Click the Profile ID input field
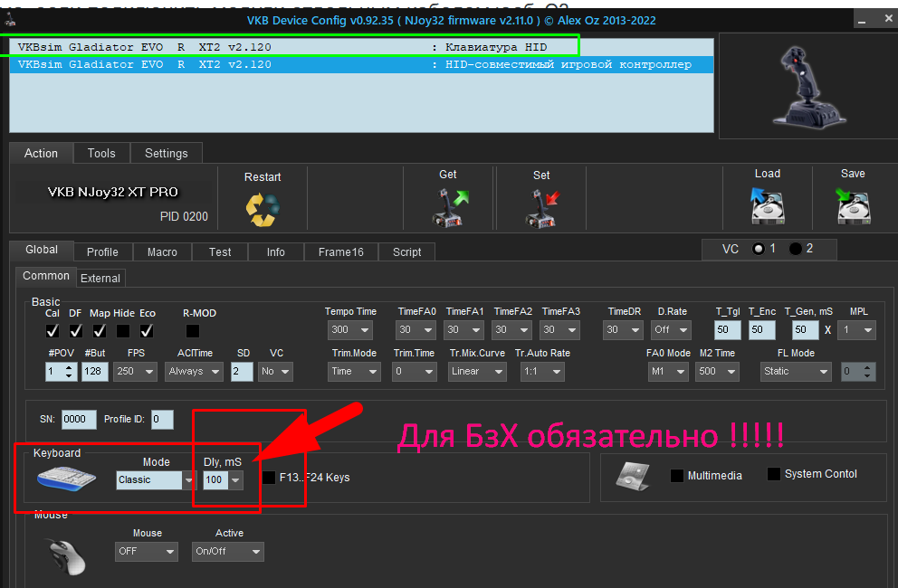898x588 pixels. [x=162, y=419]
